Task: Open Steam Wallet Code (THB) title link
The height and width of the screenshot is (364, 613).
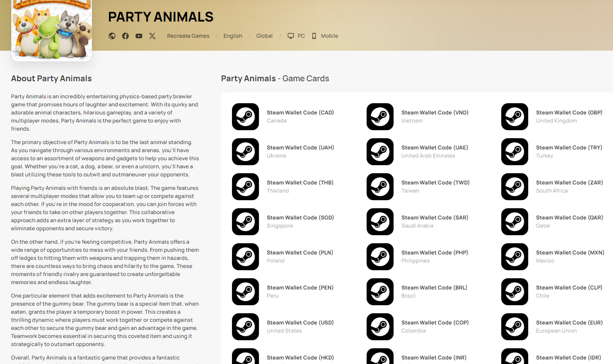Action: (x=300, y=183)
